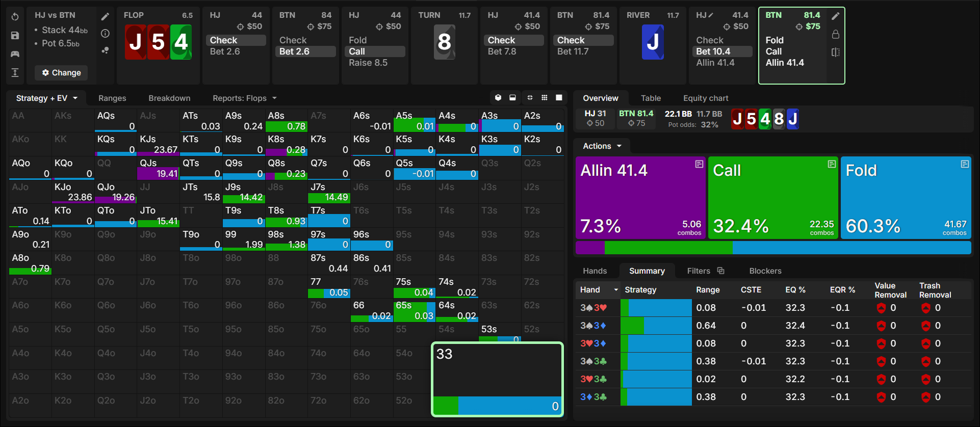
Task: Click the collapse-height arrows icon in left sidebar
Action: tap(15, 72)
